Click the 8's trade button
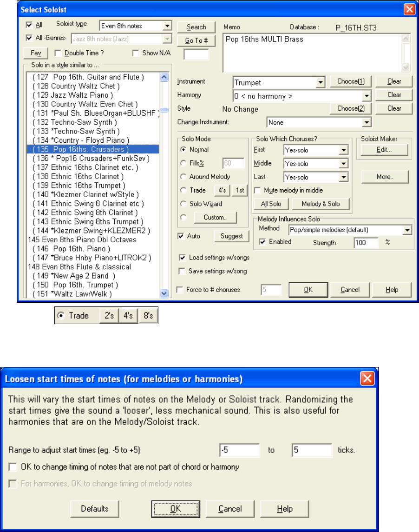Image resolution: width=419 pixels, height=532 pixels. tap(148, 316)
